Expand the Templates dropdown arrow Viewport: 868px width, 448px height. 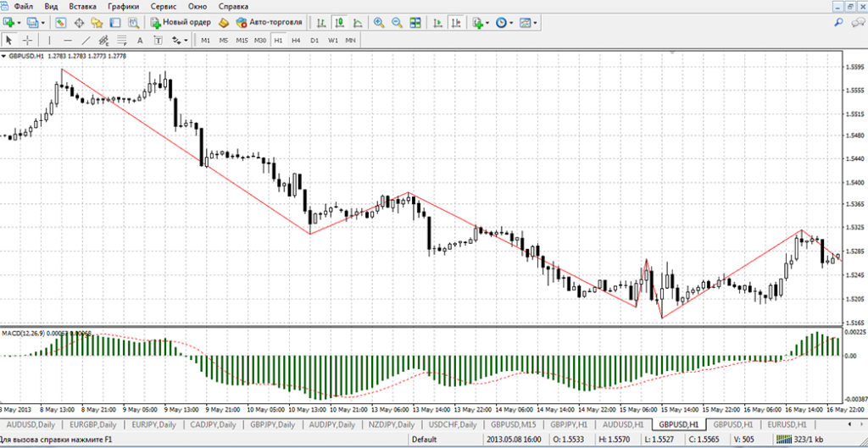(x=535, y=23)
